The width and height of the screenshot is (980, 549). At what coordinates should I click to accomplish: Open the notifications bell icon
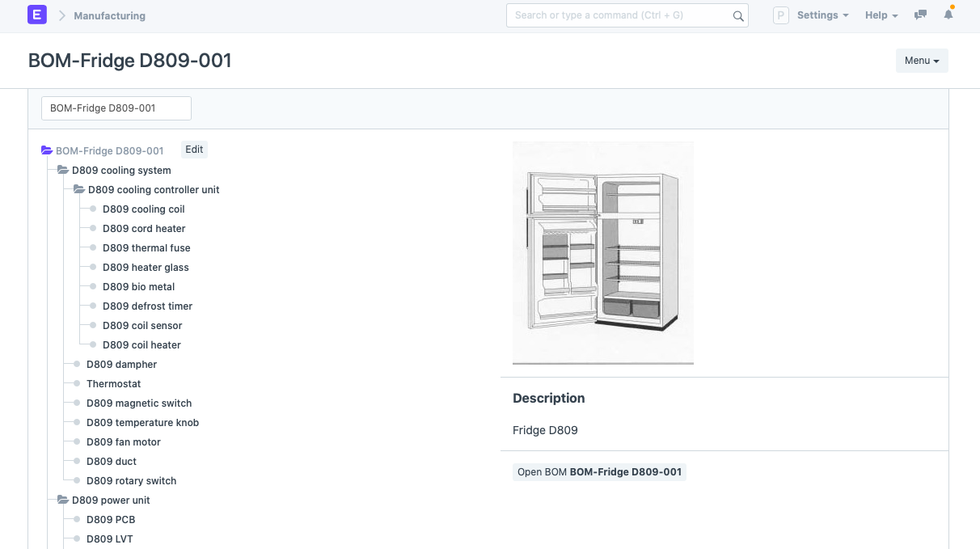(948, 15)
